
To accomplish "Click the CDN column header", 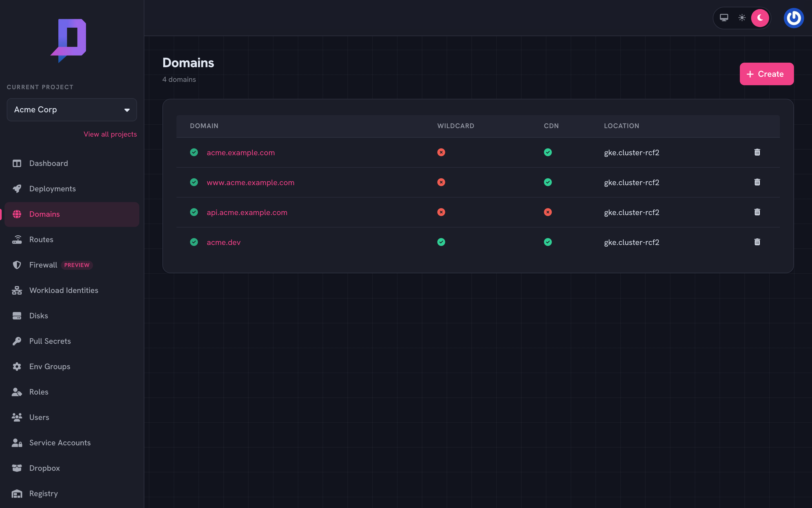I will click(x=551, y=126).
